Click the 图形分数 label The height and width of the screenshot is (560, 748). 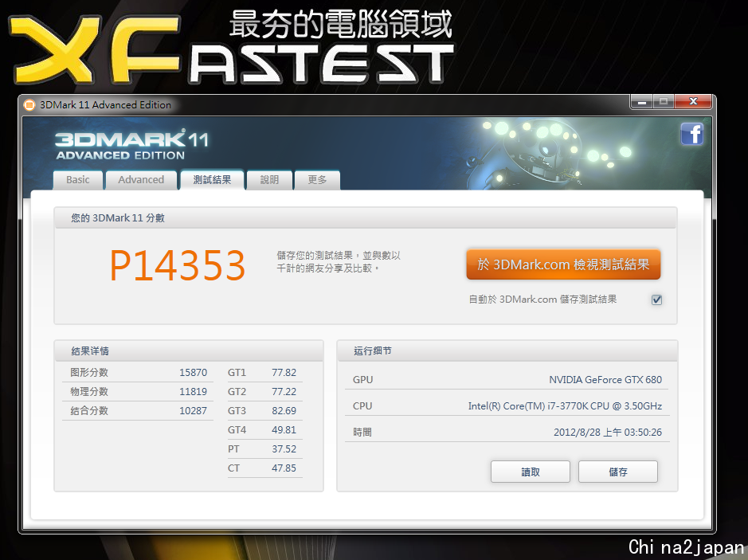point(89,373)
